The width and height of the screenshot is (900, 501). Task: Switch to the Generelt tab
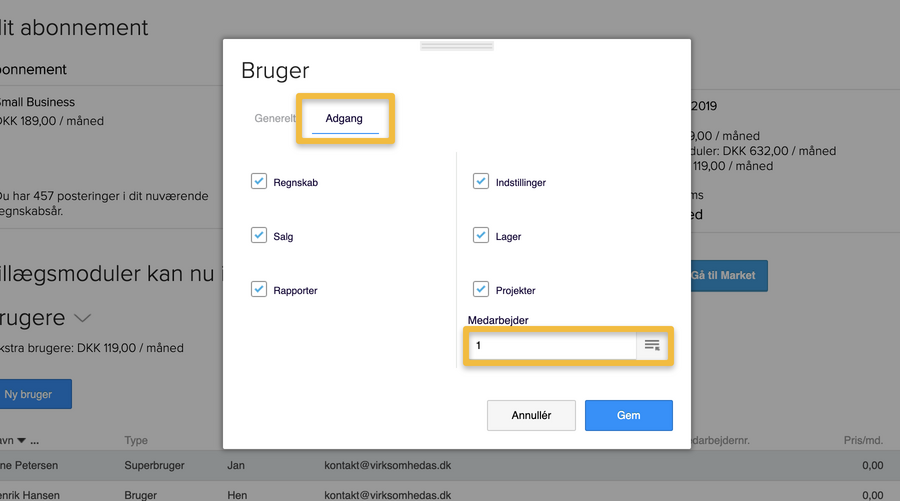[x=275, y=118]
